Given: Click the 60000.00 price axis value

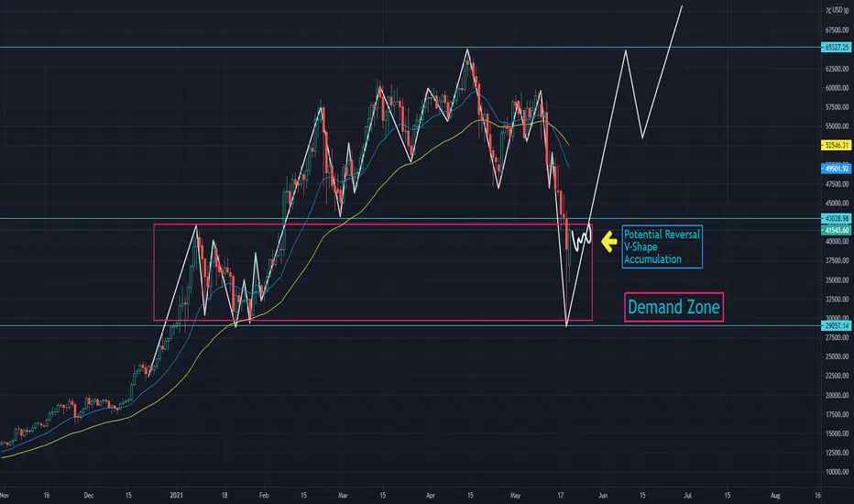Looking at the screenshot, I should pyautogui.click(x=837, y=88).
